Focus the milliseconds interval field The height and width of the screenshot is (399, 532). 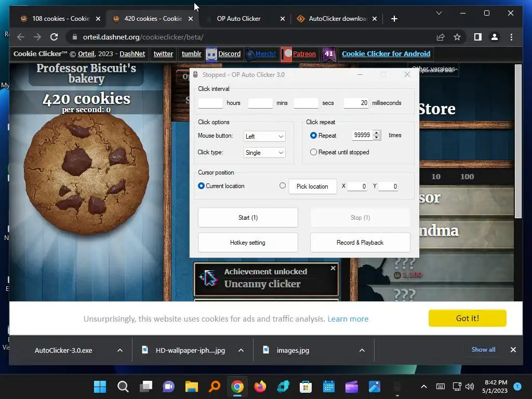(356, 103)
